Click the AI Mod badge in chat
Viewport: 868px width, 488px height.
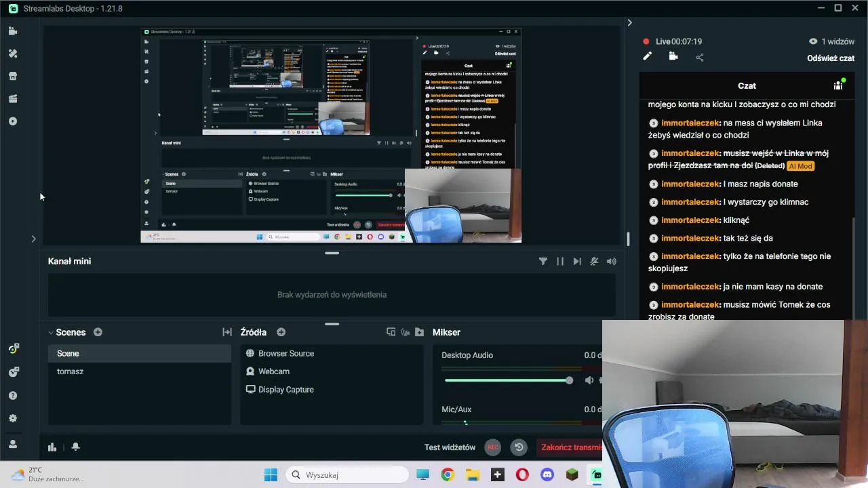click(x=800, y=166)
